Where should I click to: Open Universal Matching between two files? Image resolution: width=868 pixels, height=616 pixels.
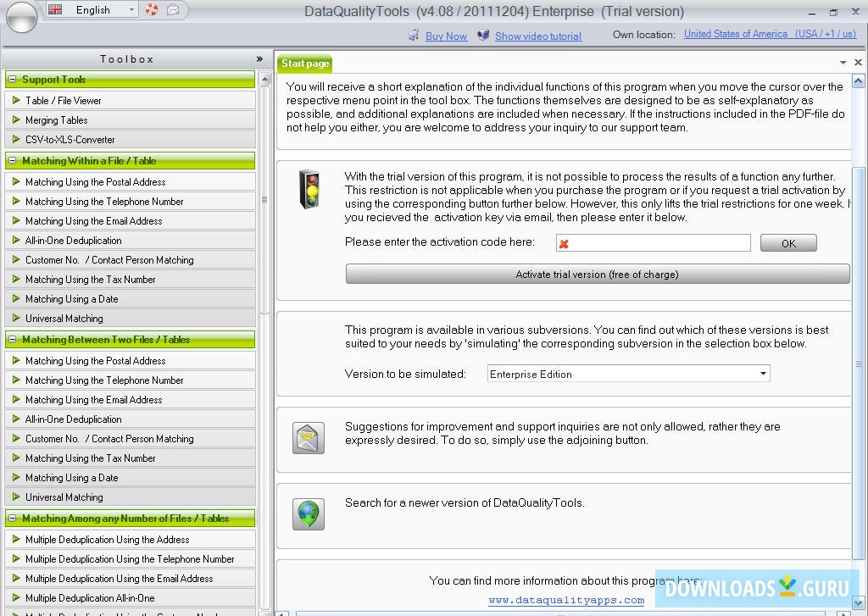tap(130, 497)
